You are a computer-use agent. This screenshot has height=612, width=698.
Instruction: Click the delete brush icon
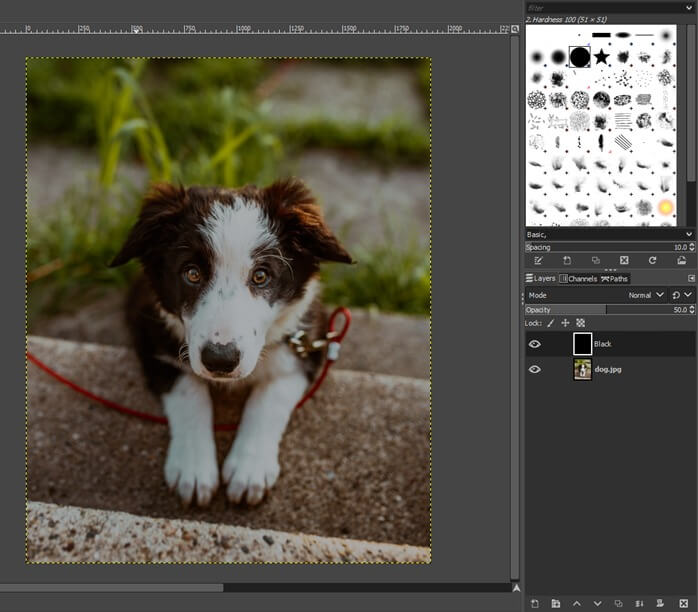[x=624, y=260]
